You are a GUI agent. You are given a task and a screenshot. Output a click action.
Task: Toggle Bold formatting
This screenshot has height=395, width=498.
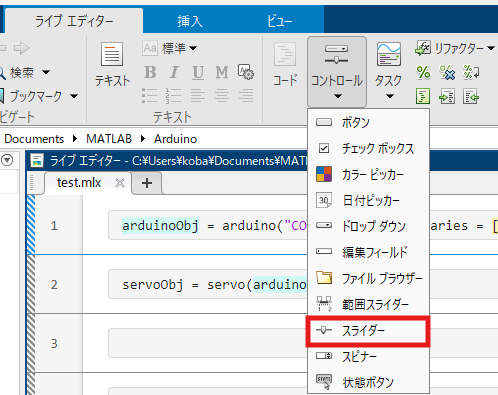point(150,72)
